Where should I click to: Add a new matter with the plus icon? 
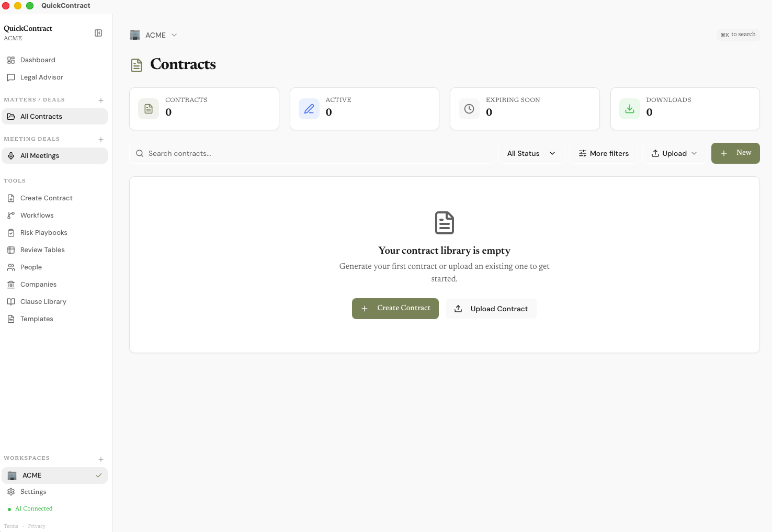101,100
